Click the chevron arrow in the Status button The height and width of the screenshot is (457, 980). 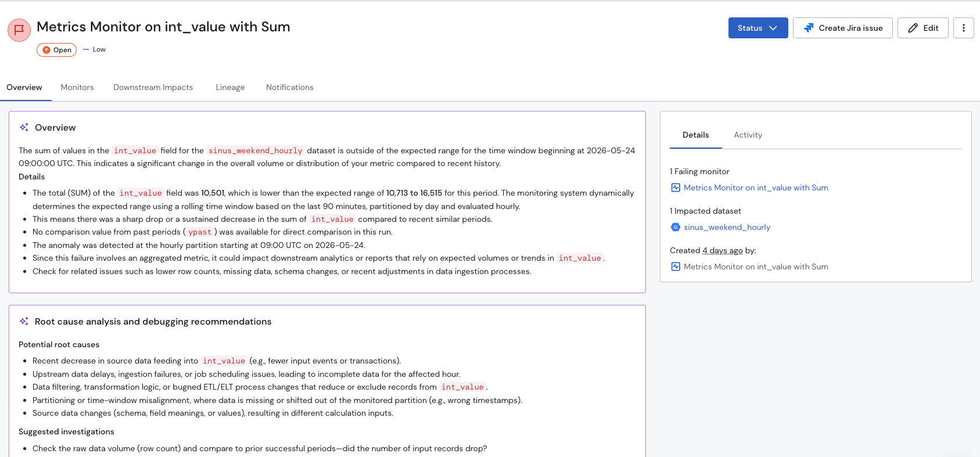coord(773,28)
